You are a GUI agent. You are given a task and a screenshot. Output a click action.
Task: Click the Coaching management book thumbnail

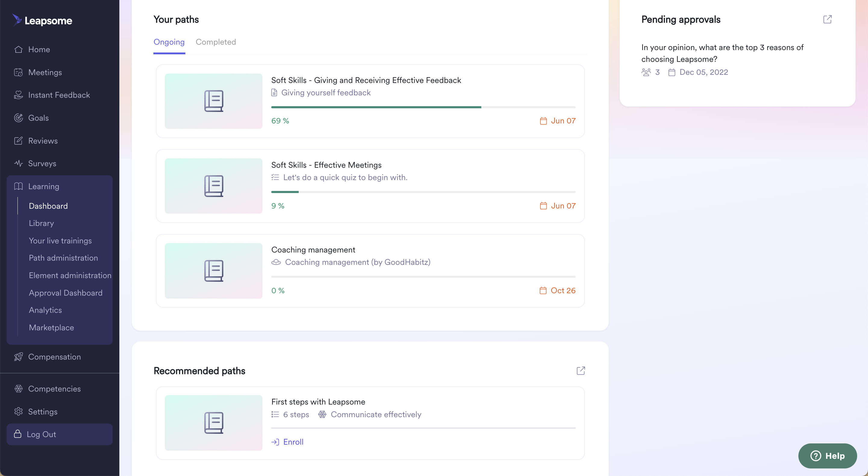(214, 271)
